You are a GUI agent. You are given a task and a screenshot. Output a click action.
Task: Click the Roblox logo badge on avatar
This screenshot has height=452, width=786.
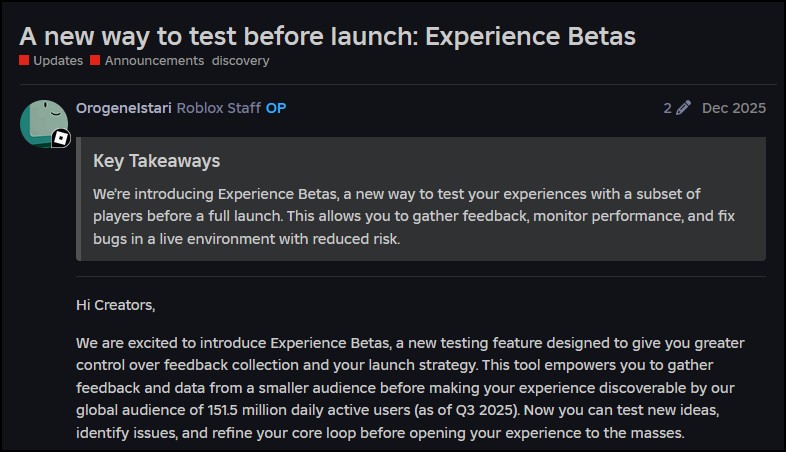[x=61, y=139]
